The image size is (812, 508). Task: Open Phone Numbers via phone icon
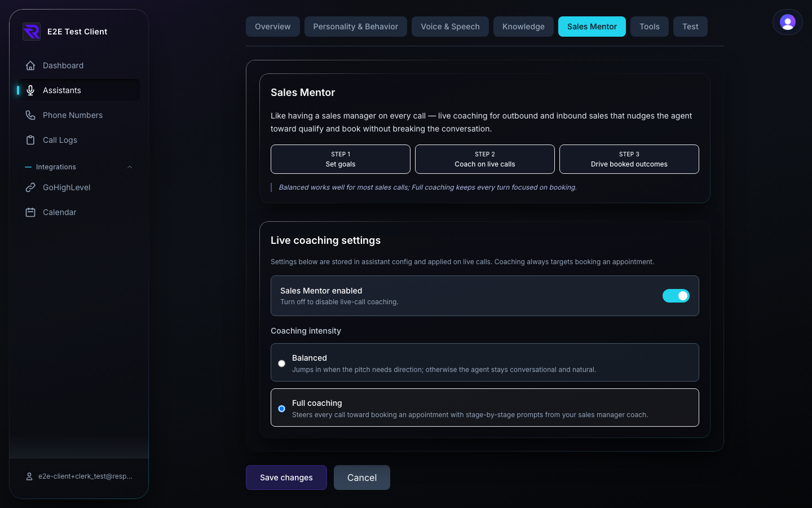(x=30, y=115)
